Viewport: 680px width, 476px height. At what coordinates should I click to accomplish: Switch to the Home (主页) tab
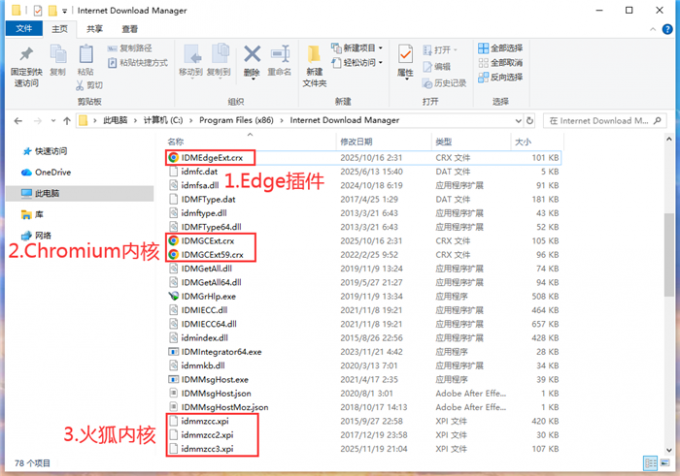point(59,29)
